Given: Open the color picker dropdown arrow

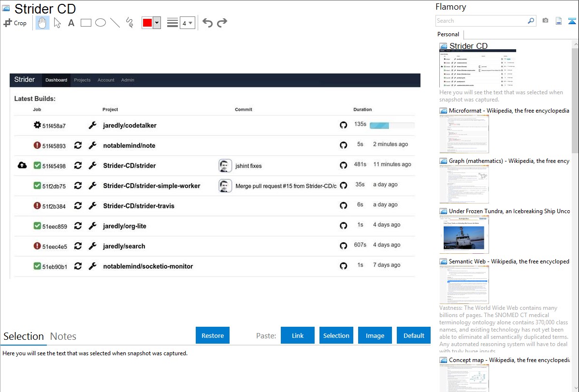Looking at the screenshot, I should [157, 23].
